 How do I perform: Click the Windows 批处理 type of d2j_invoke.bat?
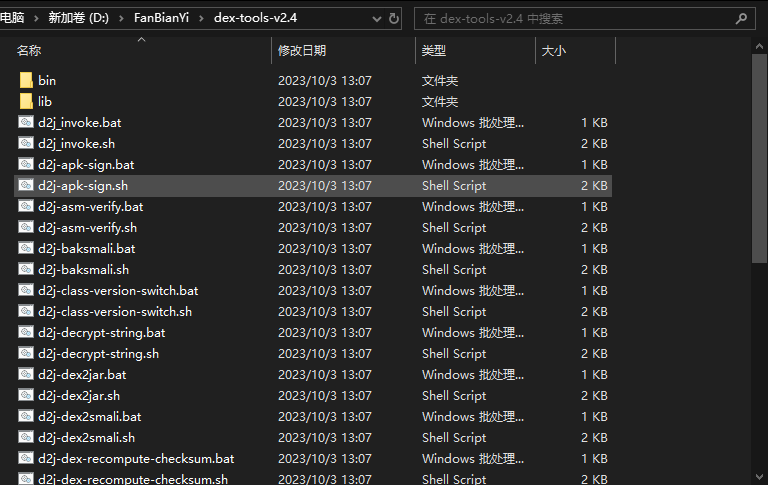[x=473, y=122]
